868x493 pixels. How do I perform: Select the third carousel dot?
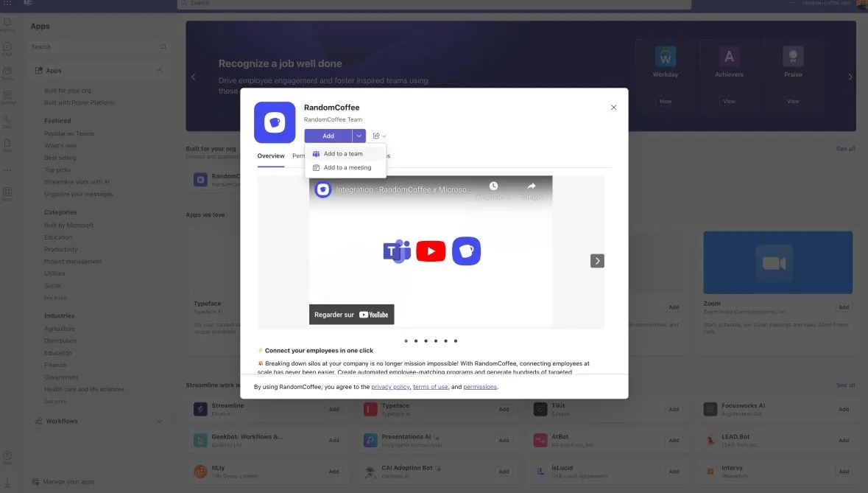coord(426,341)
